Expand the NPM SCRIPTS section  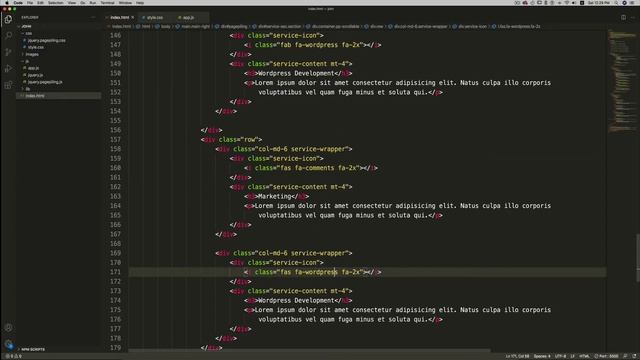coord(33,349)
